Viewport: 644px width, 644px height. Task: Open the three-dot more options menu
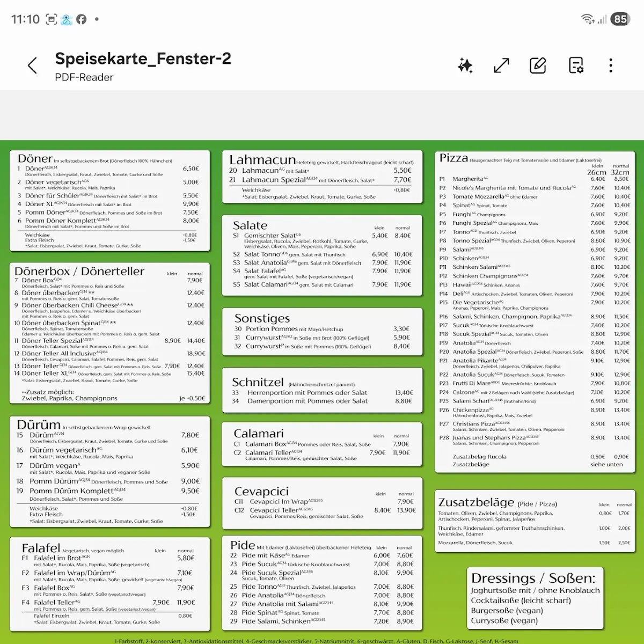(x=611, y=65)
